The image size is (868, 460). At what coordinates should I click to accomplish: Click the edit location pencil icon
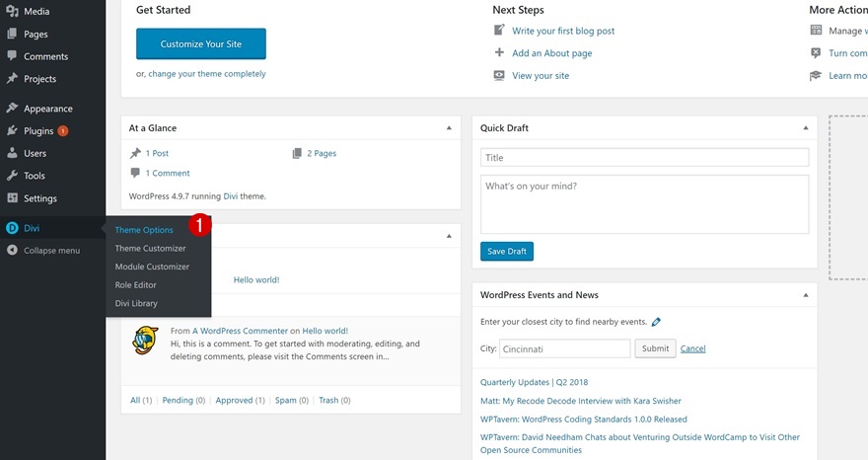coord(656,322)
